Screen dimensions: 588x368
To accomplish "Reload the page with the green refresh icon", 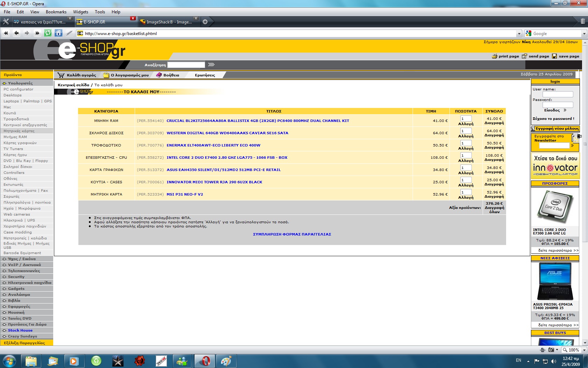I will 48,33.
